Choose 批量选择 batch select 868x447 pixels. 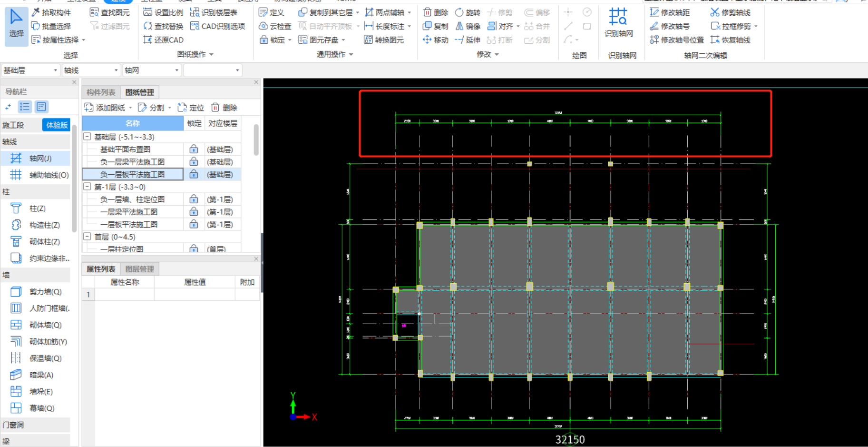pos(51,26)
